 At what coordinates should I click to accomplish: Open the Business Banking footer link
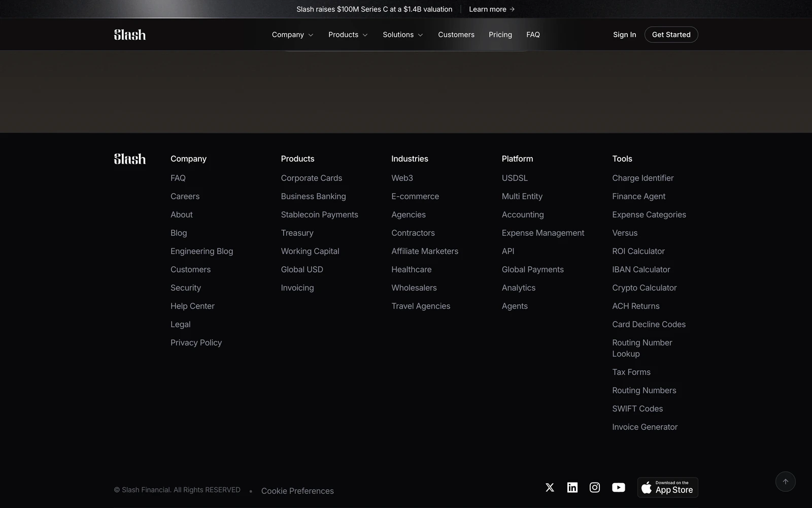(x=314, y=196)
